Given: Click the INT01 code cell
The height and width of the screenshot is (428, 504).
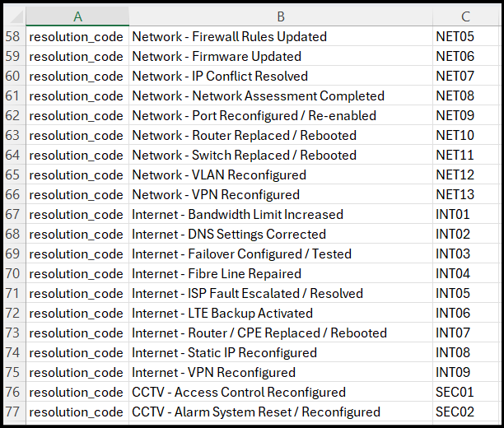Looking at the screenshot, I should [466, 214].
